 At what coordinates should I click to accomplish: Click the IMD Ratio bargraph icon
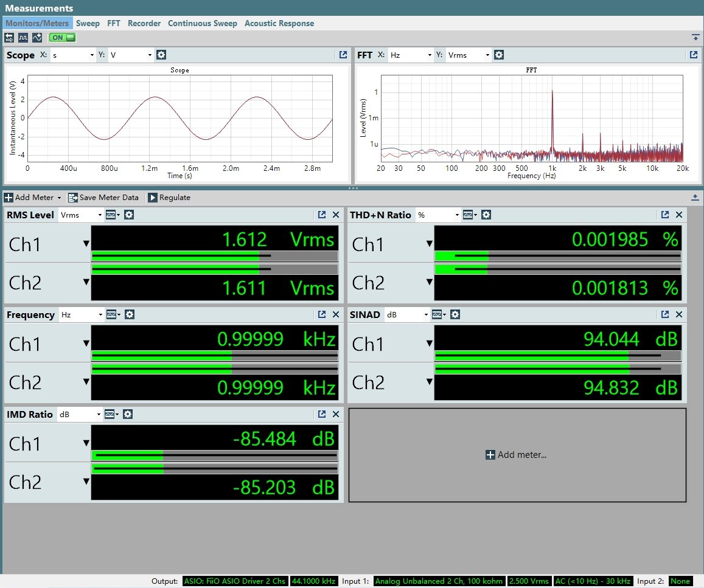tap(111, 414)
